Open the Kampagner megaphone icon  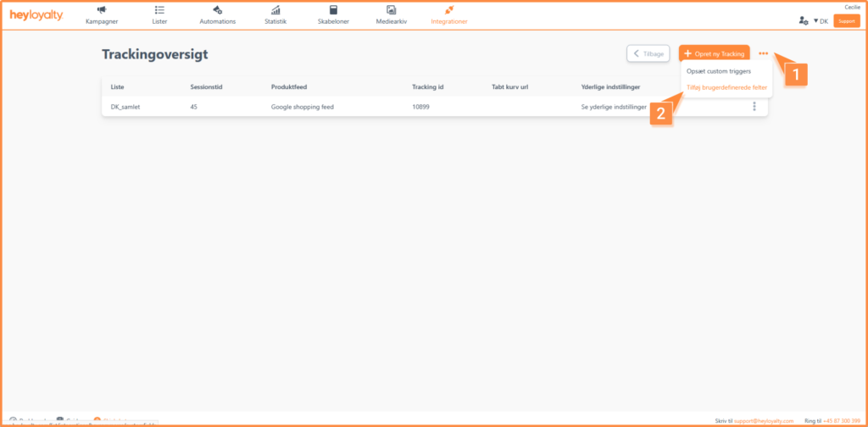(102, 11)
